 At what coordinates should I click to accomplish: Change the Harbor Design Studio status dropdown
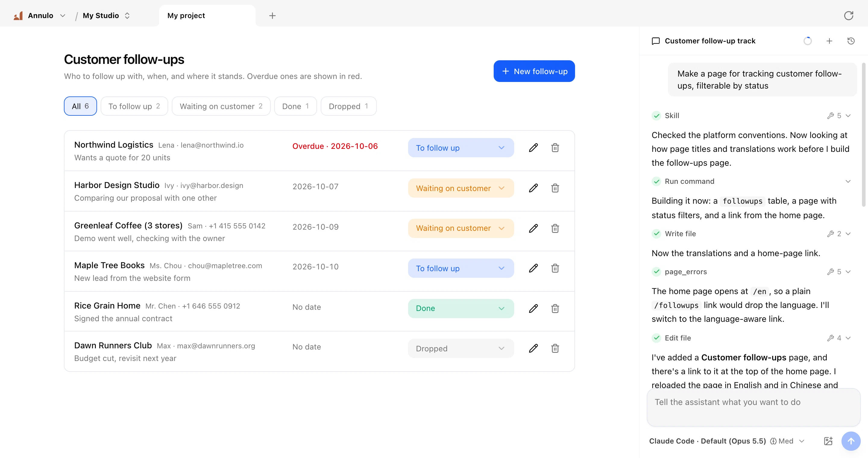(461, 188)
